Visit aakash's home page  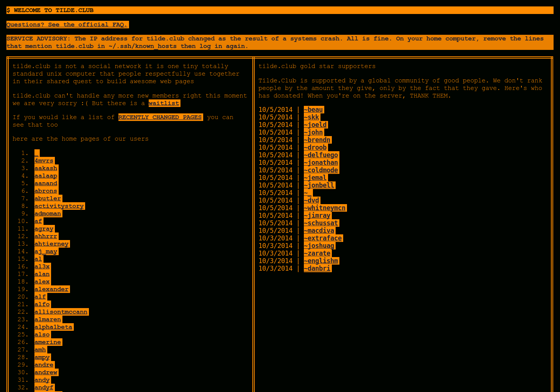46,168
